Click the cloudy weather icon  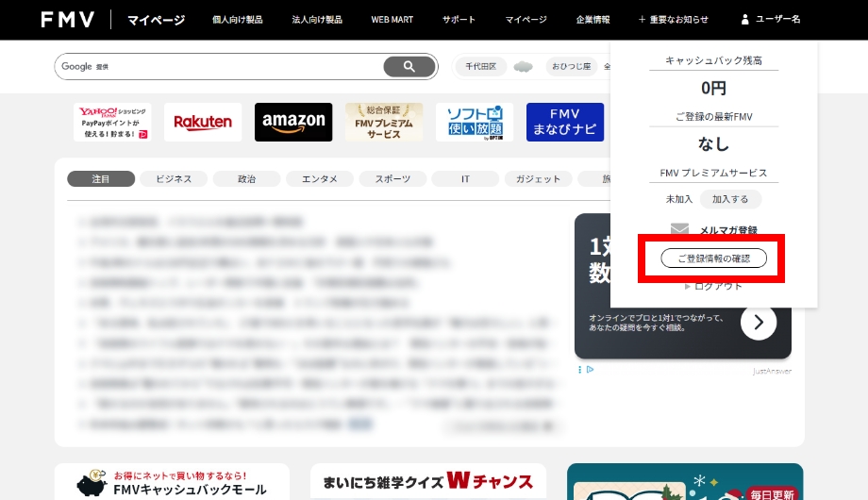(x=524, y=67)
